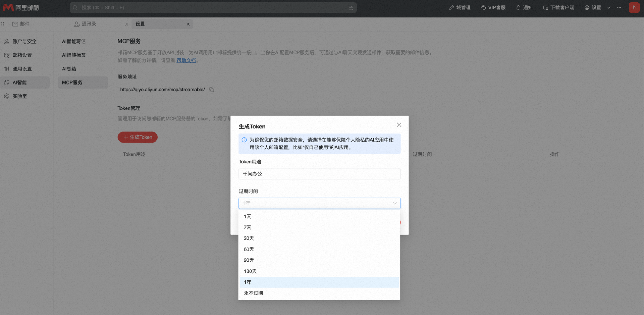Click the search magnifier icon

tap(75, 7)
